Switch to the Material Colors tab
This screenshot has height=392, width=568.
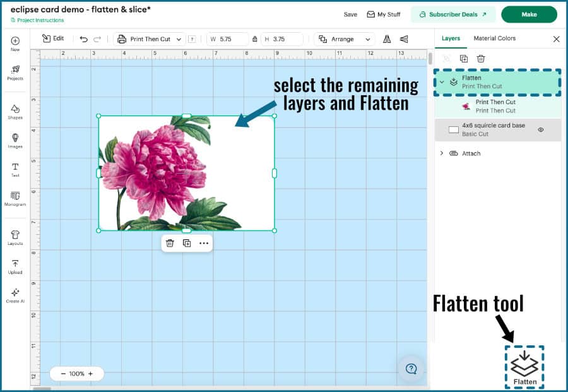tap(494, 39)
